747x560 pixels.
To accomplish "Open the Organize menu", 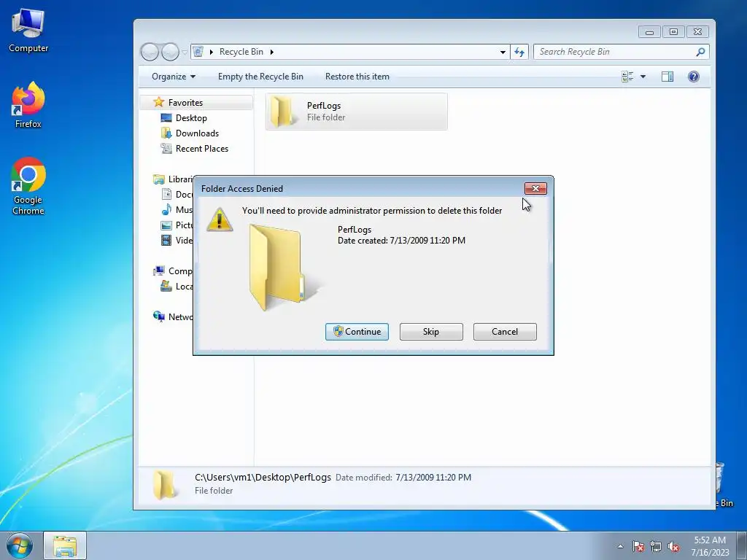I will 174,77.
